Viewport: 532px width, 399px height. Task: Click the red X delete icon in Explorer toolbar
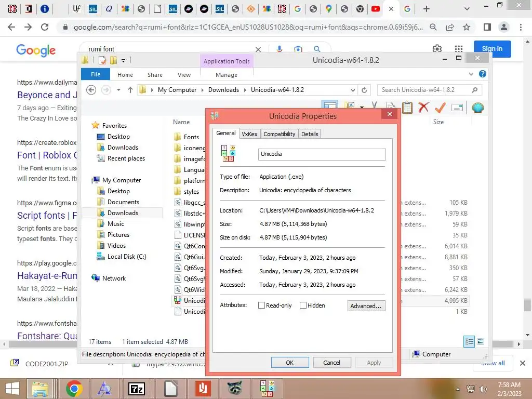[423, 108]
